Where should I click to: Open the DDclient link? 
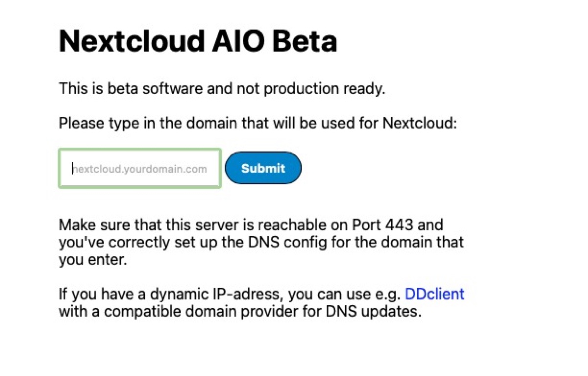[x=434, y=294]
